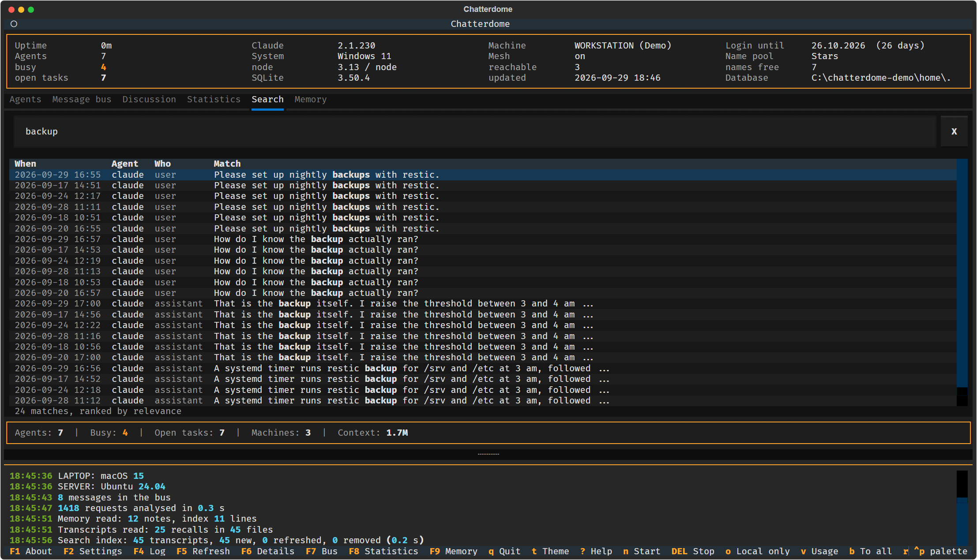Click the Agent column header
The height and width of the screenshot is (560, 977).
125,164
